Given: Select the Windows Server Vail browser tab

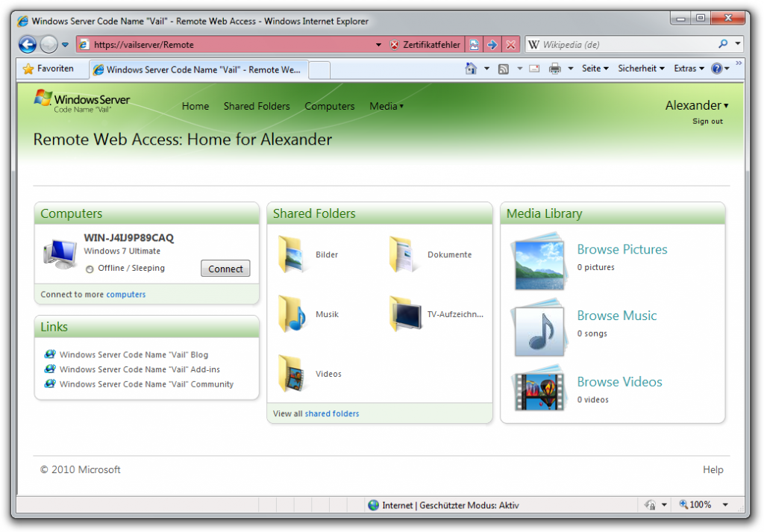Looking at the screenshot, I should [198, 69].
